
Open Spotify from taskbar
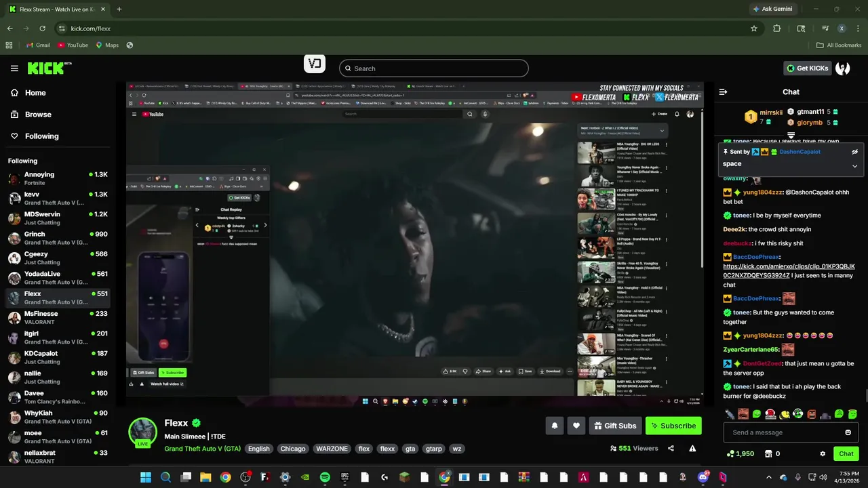point(325,477)
